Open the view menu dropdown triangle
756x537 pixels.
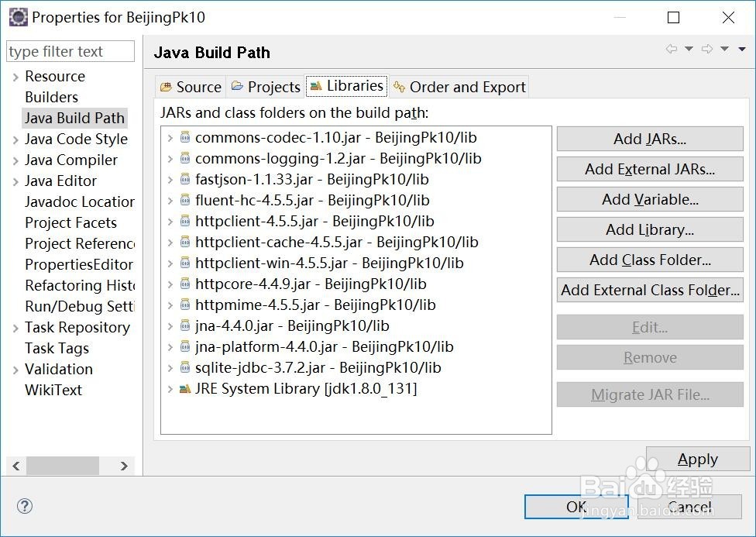click(741, 50)
